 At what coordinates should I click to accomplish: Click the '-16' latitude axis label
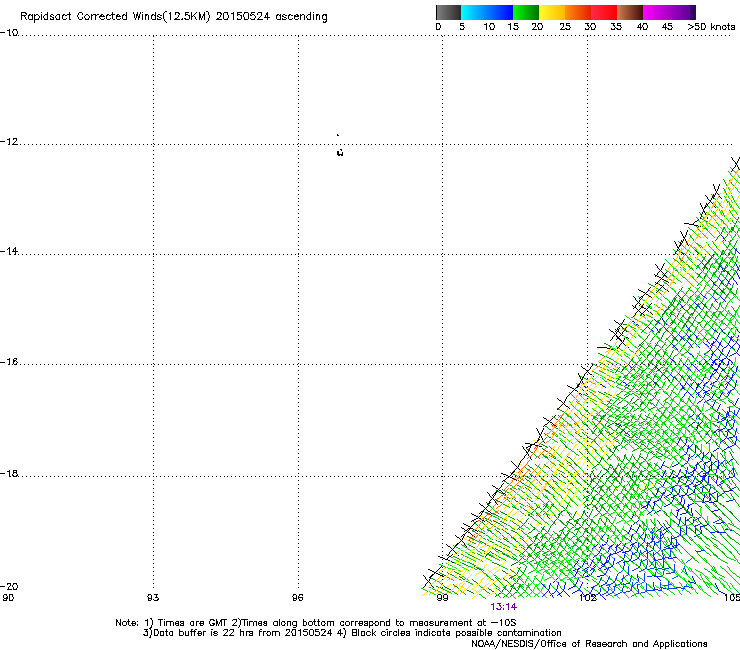(x=9, y=362)
